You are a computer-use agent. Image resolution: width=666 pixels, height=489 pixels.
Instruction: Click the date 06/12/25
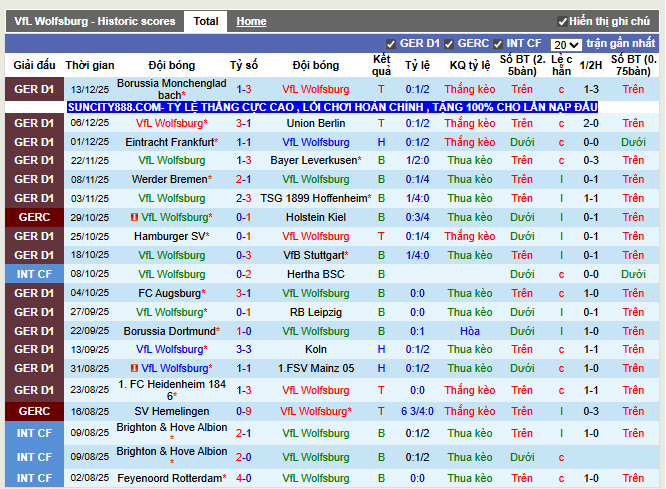coord(90,123)
